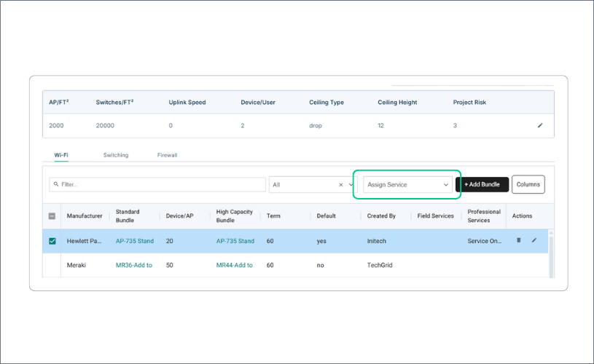Expand the All filter dropdown arrow

tap(351, 185)
